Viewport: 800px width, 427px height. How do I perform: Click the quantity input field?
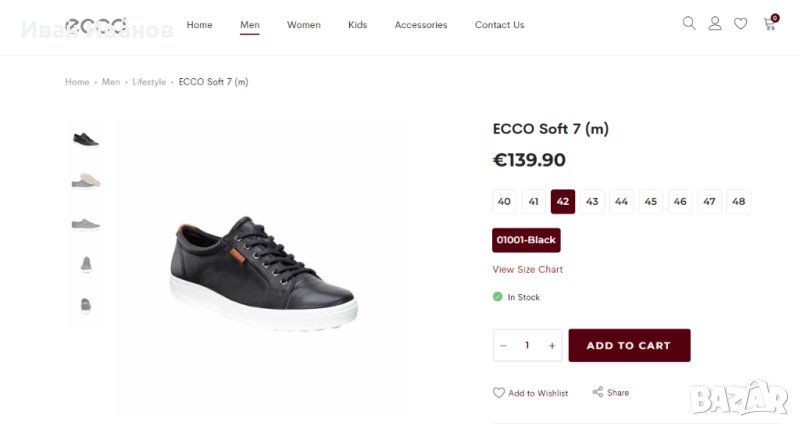tap(527, 346)
